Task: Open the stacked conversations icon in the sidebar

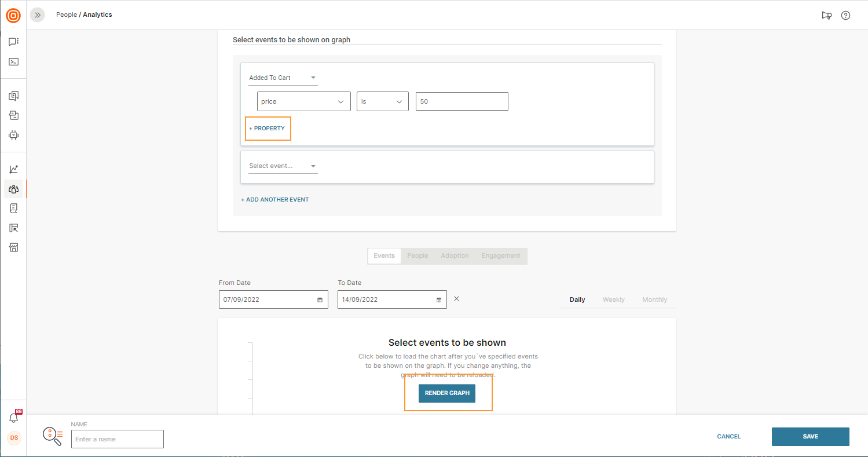Action: [13, 96]
